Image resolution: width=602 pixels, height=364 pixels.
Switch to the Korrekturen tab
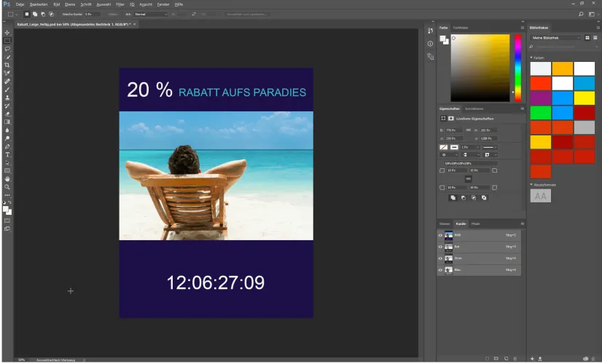pos(474,109)
